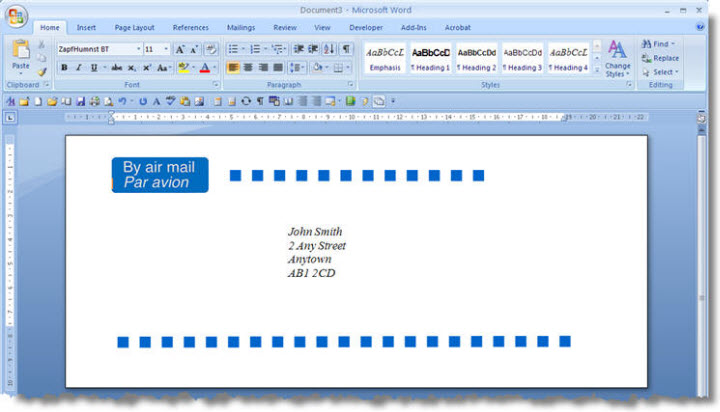Click the blank new document icon in toolbar

click(x=38, y=102)
